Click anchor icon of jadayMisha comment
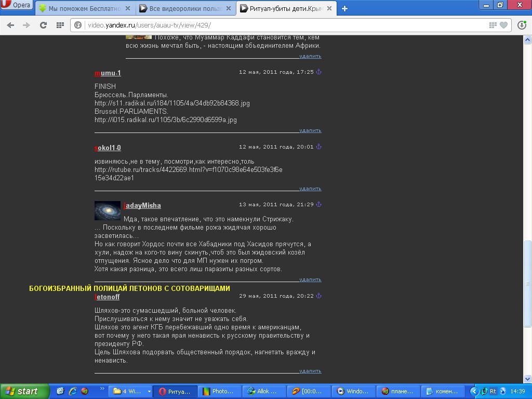532x399 pixels. pos(318,205)
